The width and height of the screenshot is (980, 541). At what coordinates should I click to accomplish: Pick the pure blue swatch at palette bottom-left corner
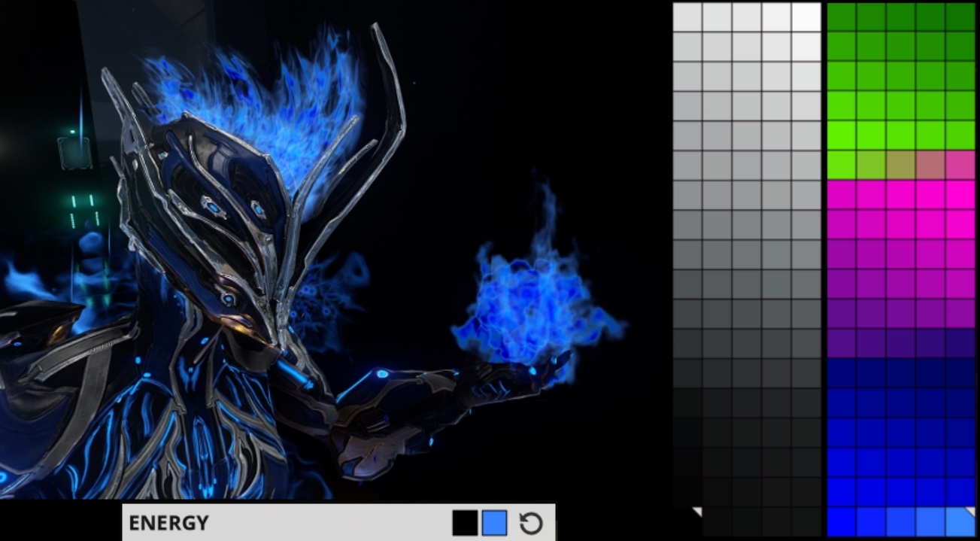click(x=842, y=521)
